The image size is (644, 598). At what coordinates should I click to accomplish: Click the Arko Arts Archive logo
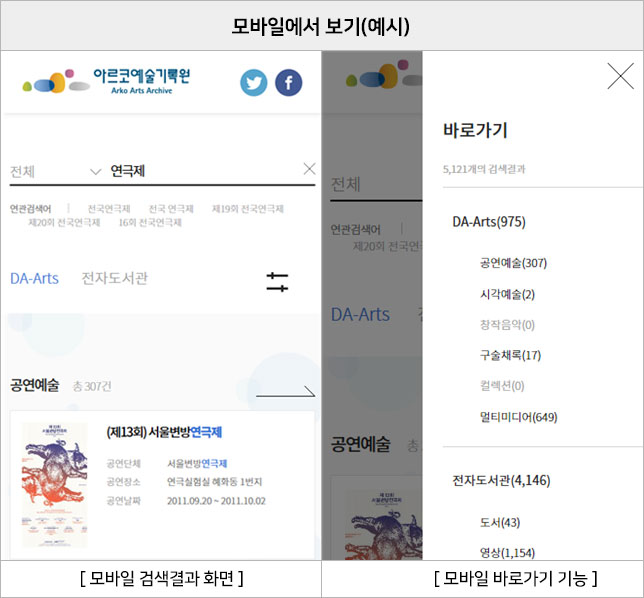point(106,81)
